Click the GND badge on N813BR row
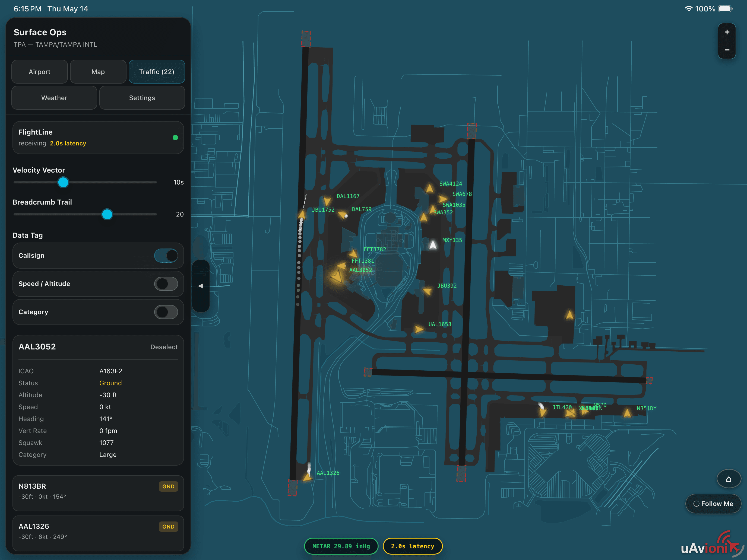The height and width of the screenshot is (560, 747). [168, 486]
